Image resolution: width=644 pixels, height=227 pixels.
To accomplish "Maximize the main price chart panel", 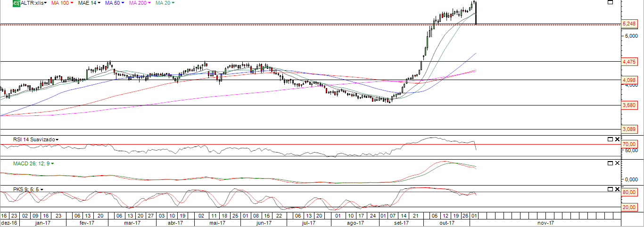I will 610,2.
